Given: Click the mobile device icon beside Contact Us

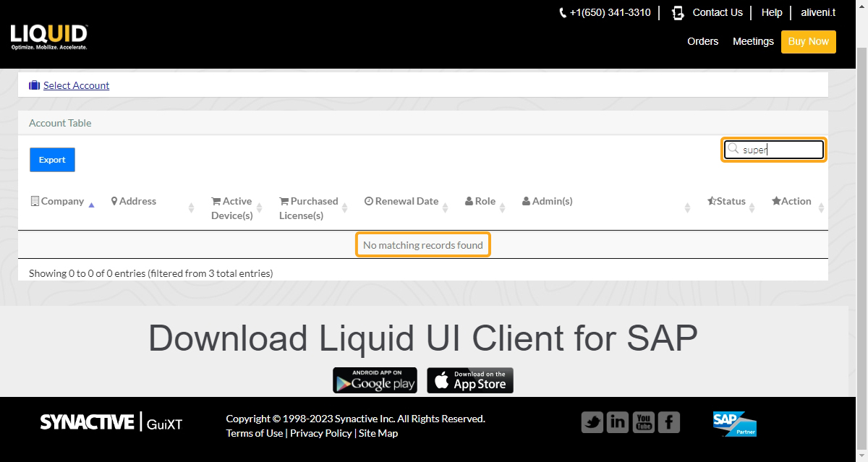Looking at the screenshot, I should coord(678,13).
